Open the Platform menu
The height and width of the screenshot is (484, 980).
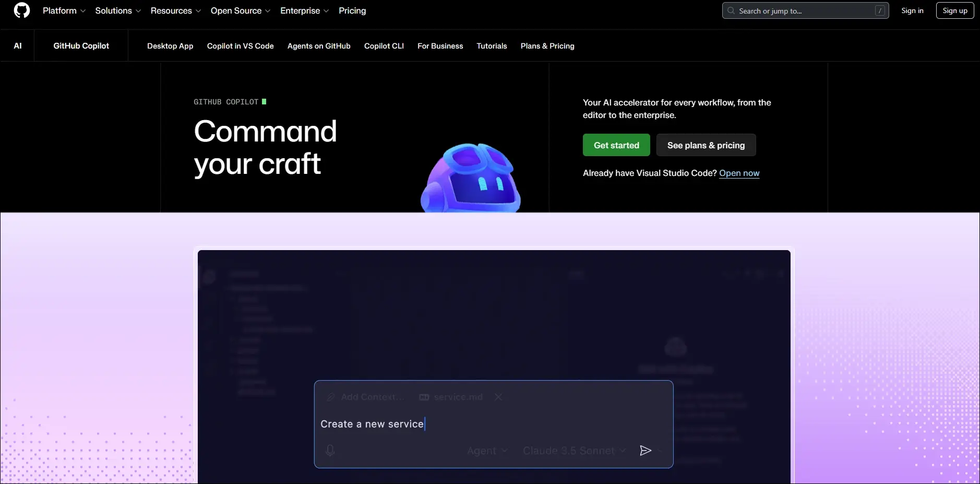pyautogui.click(x=64, y=10)
